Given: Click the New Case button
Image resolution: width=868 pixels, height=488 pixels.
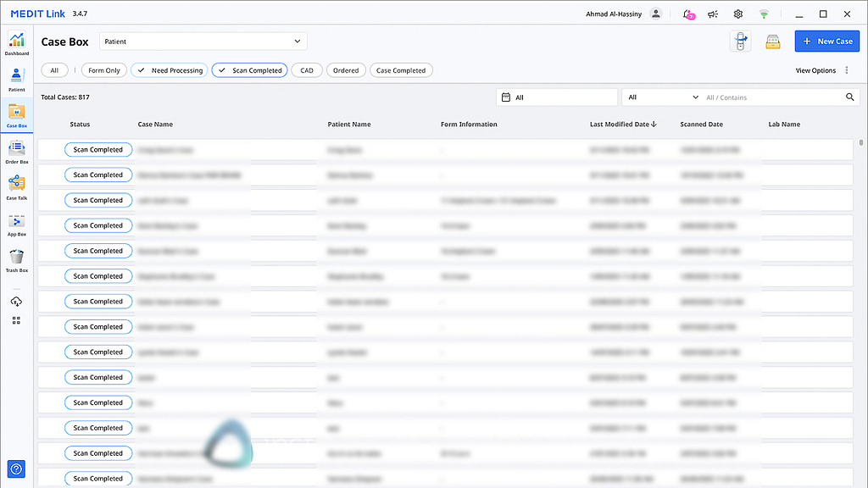Looking at the screenshot, I should 826,42.
